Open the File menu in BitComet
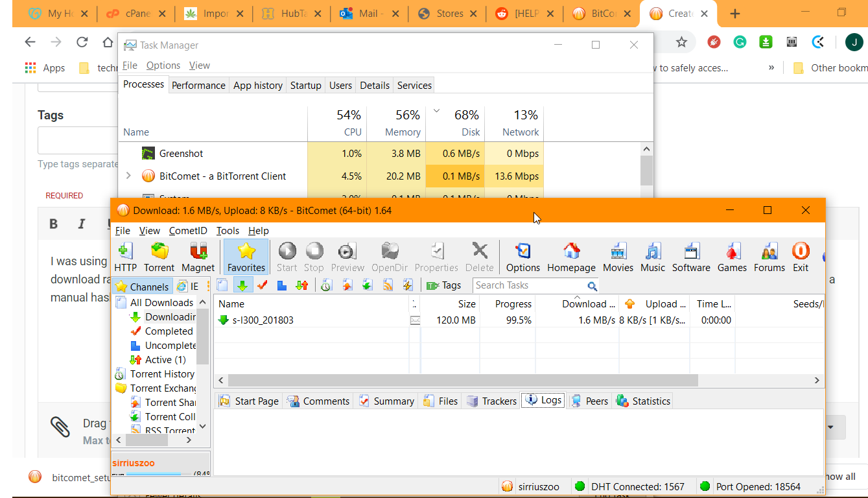The image size is (868, 498). tap(123, 231)
